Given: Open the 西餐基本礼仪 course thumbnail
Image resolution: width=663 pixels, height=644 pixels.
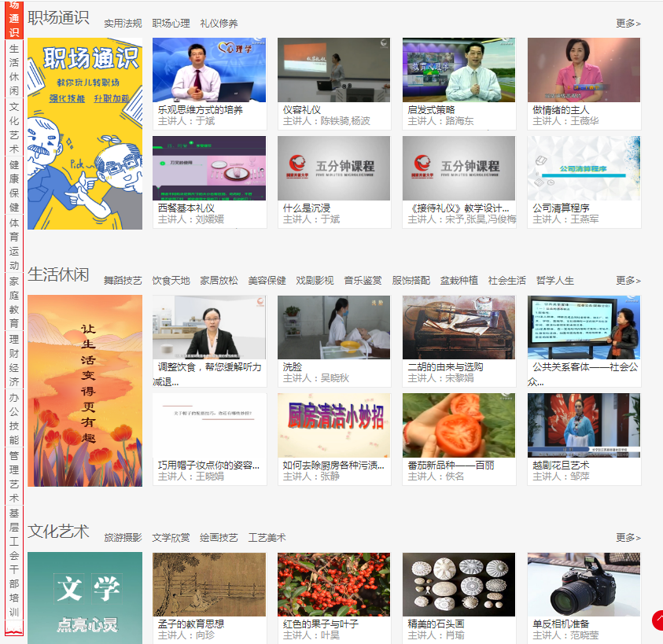Looking at the screenshot, I should pyautogui.click(x=208, y=168).
